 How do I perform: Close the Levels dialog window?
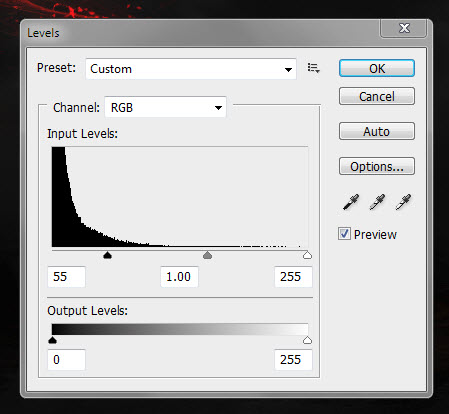coord(403,28)
